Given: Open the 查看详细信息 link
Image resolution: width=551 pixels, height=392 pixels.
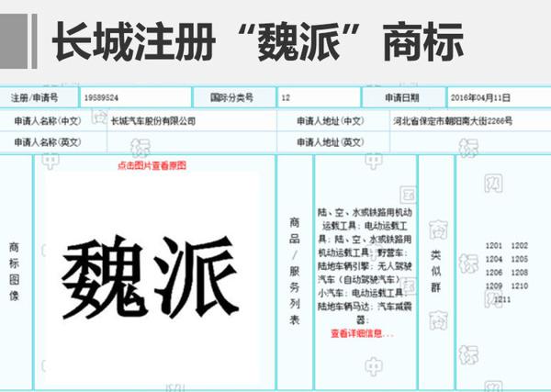Looking at the screenshot, I should (362, 333).
